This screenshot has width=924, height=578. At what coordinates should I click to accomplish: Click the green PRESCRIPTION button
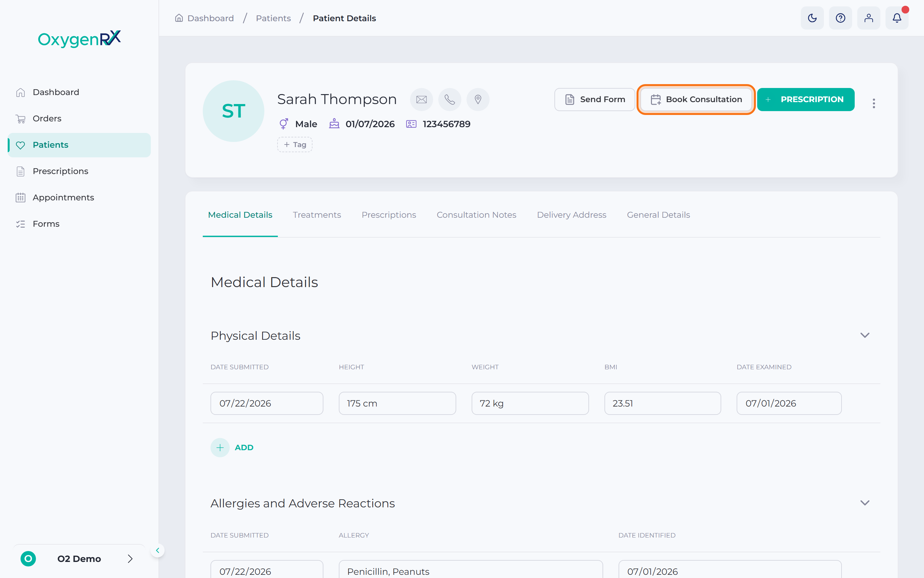[x=806, y=100]
